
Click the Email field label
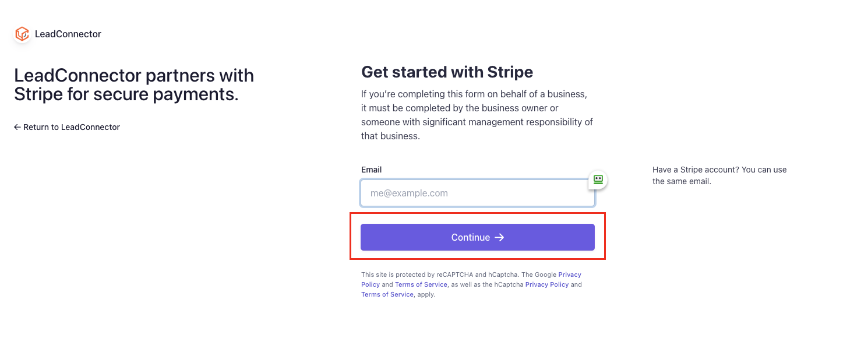(371, 170)
